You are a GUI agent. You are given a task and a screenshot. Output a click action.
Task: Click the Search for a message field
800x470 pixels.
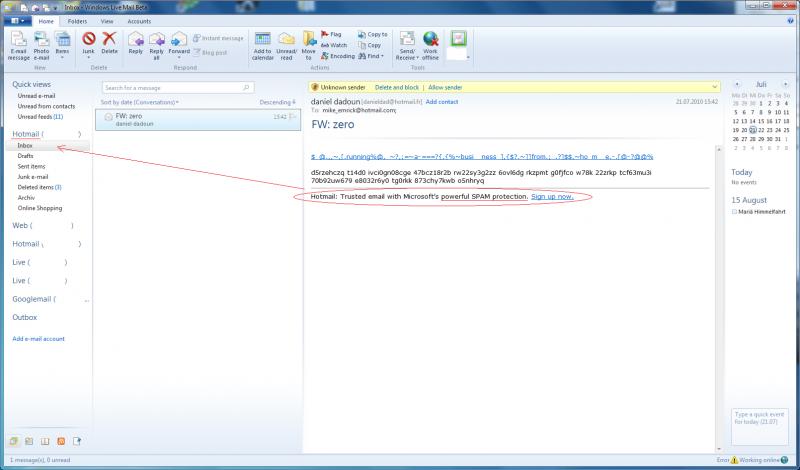(x=150, y=88)
